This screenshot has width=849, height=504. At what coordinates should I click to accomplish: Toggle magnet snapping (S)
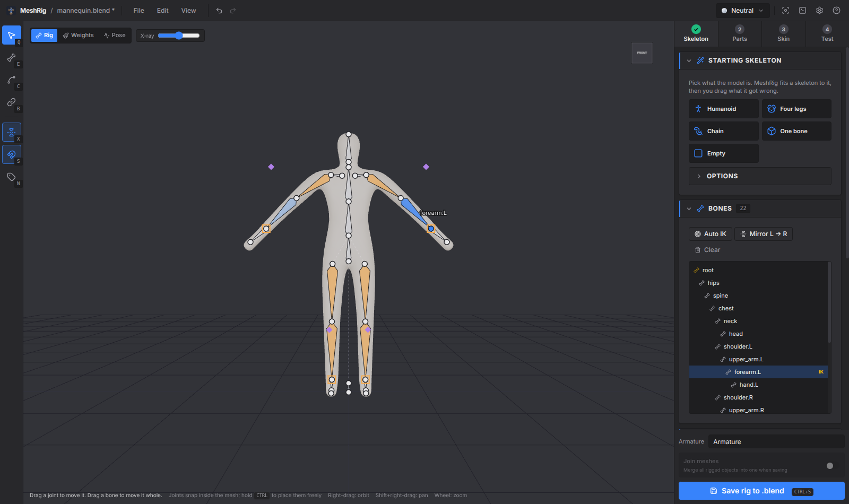(x=12, y=154)
